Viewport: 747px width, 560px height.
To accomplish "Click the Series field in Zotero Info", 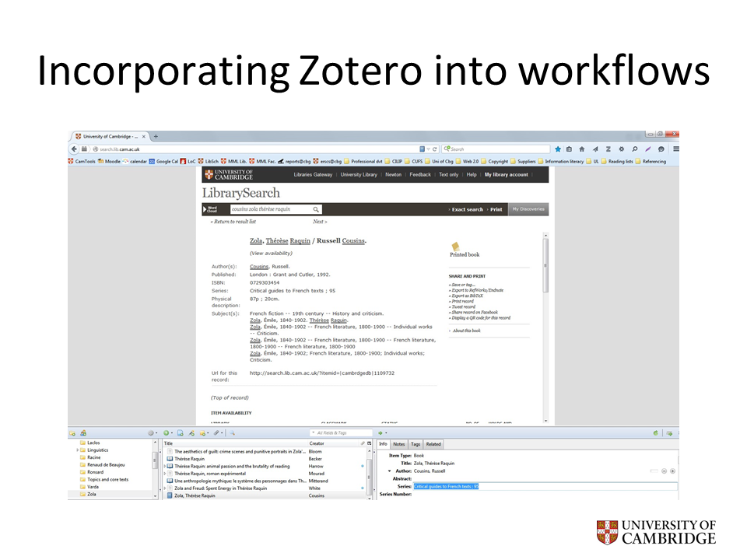I will click(545, 486).
